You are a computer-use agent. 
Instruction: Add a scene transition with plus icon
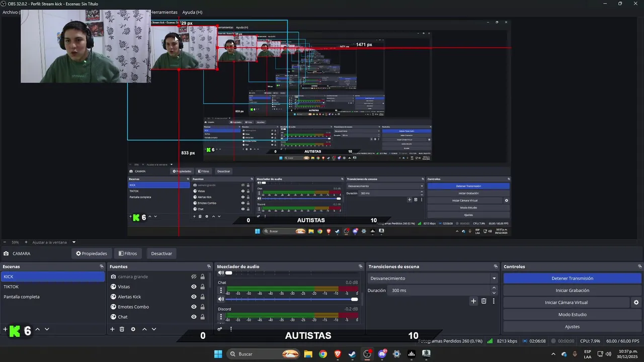[473, 301]
